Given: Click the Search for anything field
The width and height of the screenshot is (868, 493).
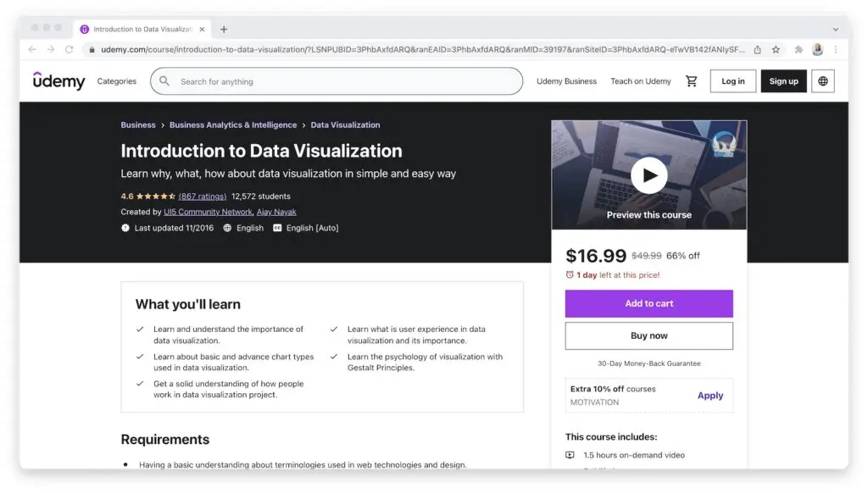Looking at the screenshot, I should (337, 81).
